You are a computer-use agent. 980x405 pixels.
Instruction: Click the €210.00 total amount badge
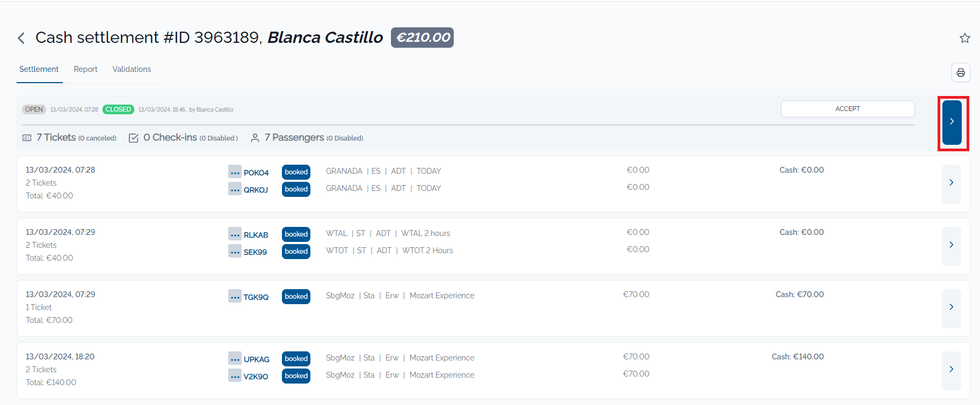tap(422, 38)
